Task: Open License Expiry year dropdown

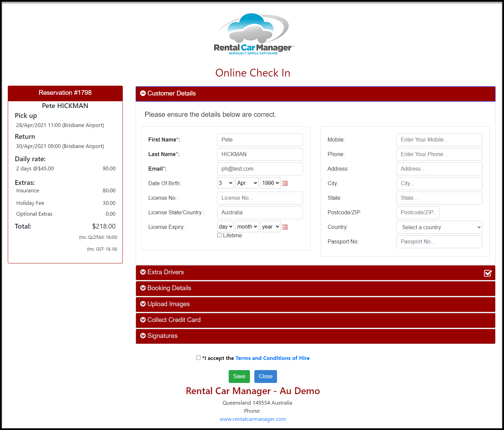Action: click(271, 227)
